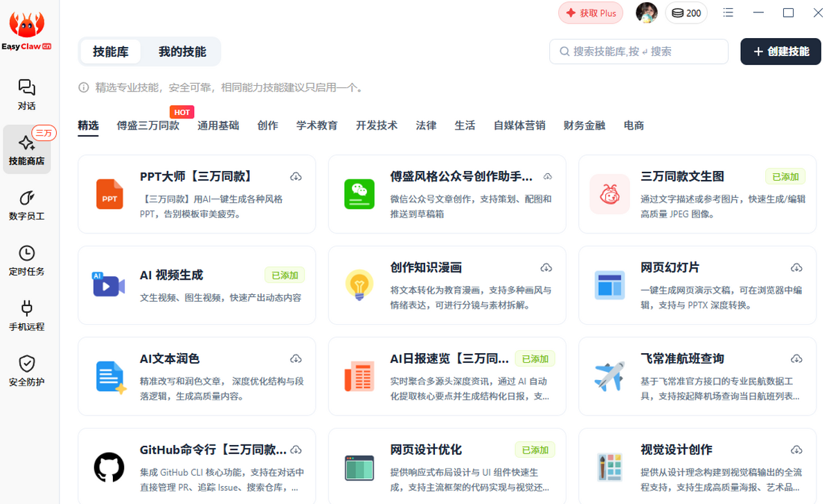Open the AI文本润色 card title
831x504 pixels.
pos(170,359)
